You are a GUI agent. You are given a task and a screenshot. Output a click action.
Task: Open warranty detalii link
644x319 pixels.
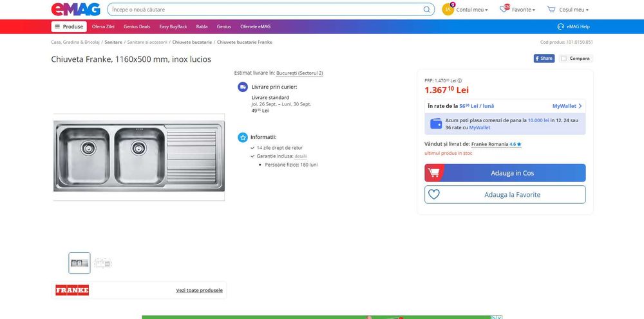pos(301,156)
